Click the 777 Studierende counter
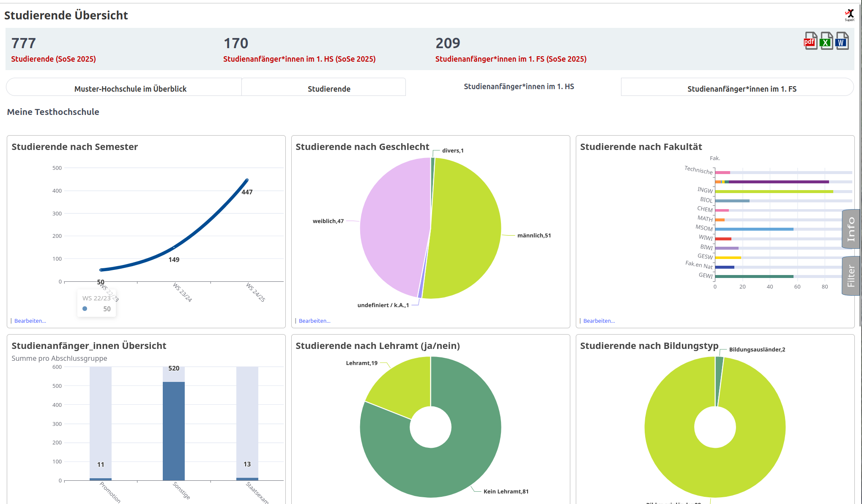Image resolution: width=862 pixels, height=504 pixels. [24, 44]
